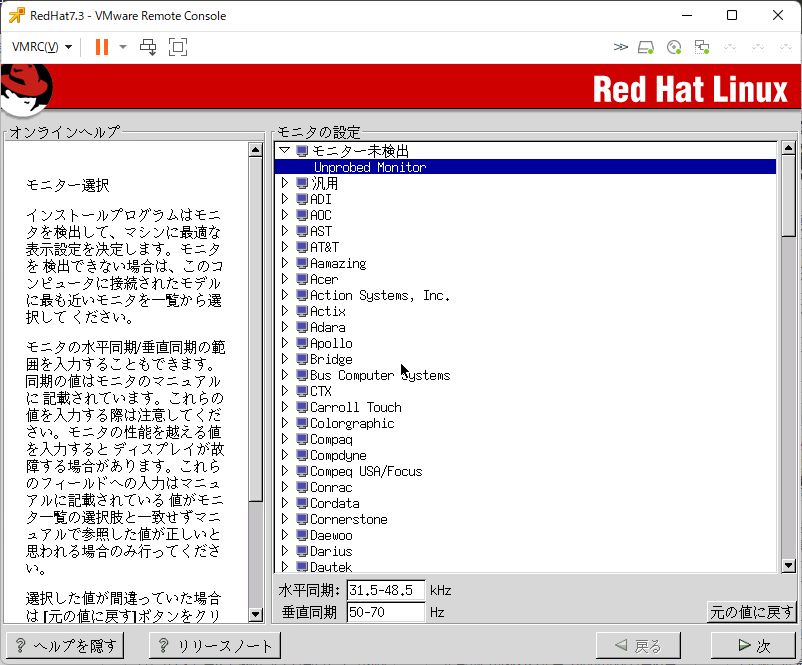Image resolution: width=802 pixels, height=665 pixels.
Task: Click the Actix monitor icon
Action: pyautogui.click(x=302, y=311)
